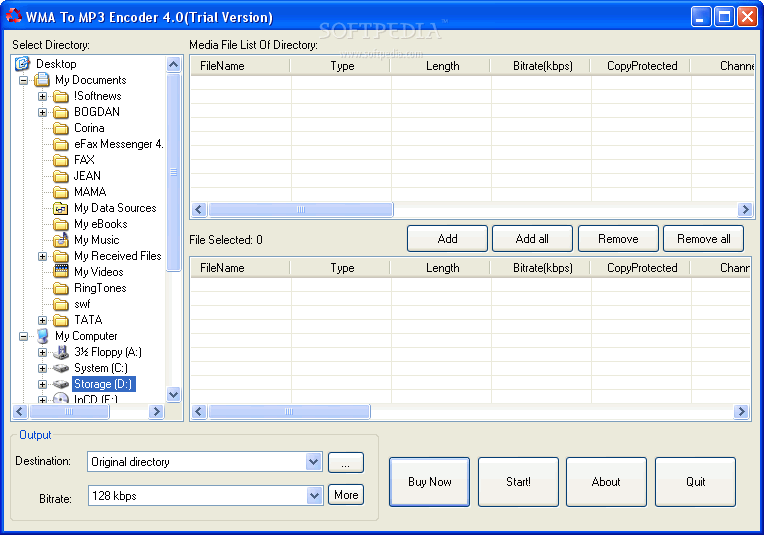Viewport: 764px width, 535px height.
Task: Click the Remove all button
Action: [x=704, y=239]
